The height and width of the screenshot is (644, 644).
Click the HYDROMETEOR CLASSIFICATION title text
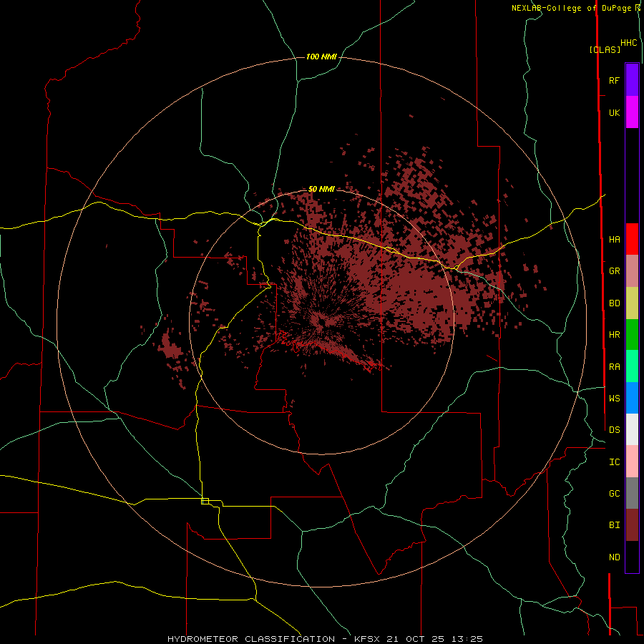coord(251,639)
